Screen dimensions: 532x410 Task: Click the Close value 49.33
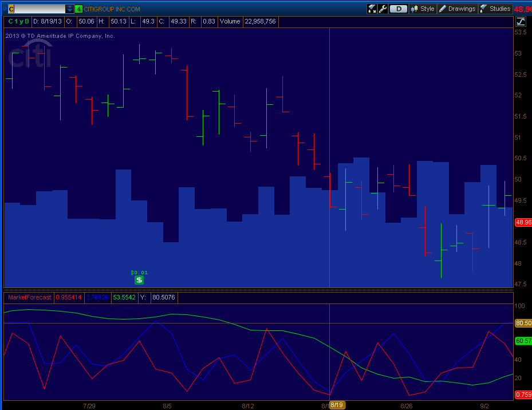(179, 21)
